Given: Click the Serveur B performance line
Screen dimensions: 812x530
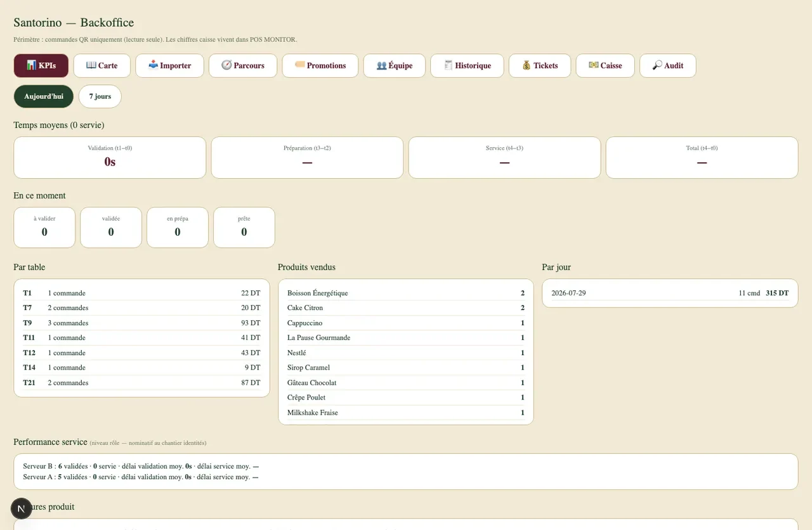Looking at the screenshot, I should point(141,466).
